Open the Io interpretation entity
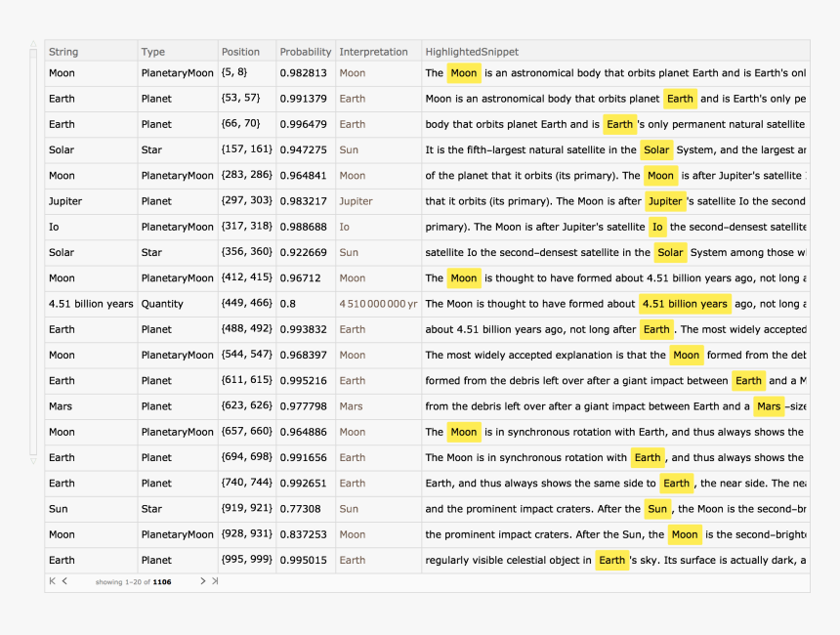This screenshot has height=635, width=840. point(344,228)
